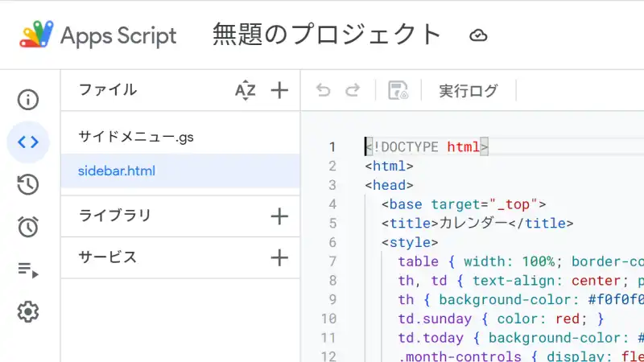The height and width of the screenshot is (362, 644).
Task: Click the <style> tag on line 6
Action: (410, 242)
